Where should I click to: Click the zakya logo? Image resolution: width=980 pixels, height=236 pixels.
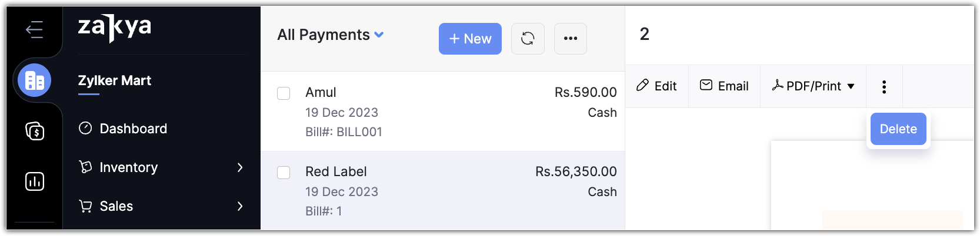coord(115,27)
